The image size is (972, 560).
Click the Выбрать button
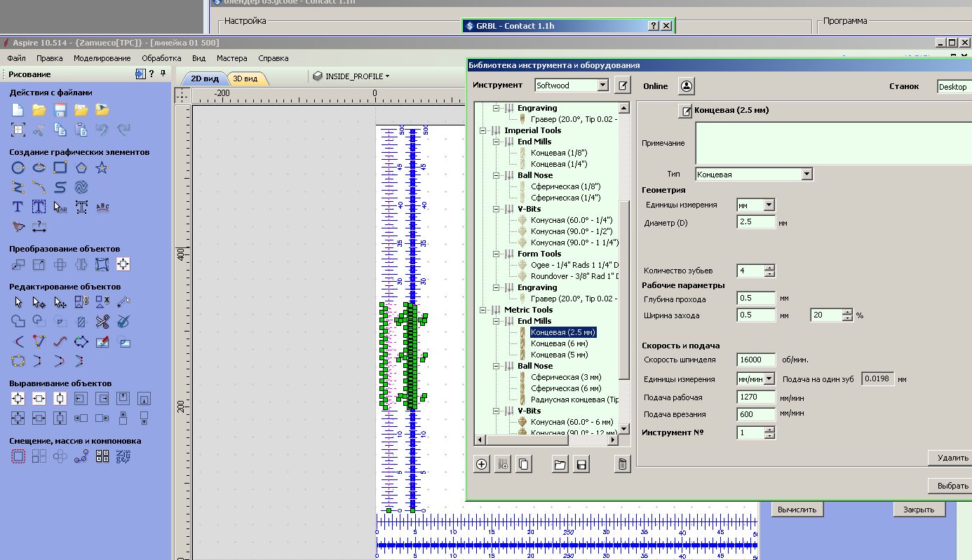952,486
